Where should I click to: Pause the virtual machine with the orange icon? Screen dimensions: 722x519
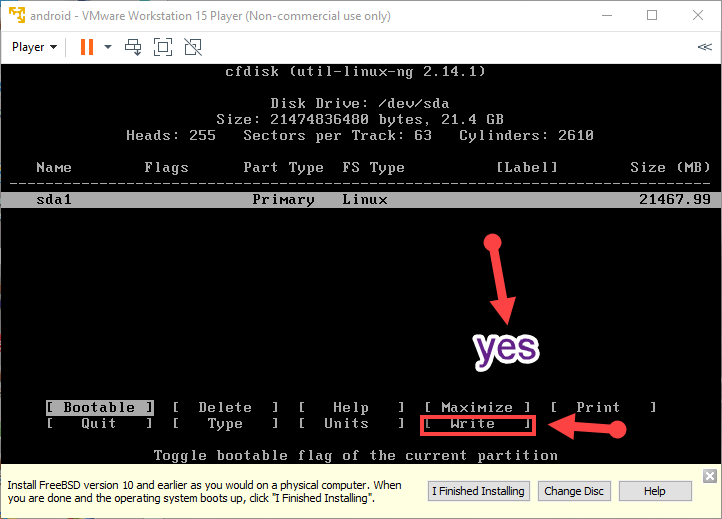pyautogui.click(x=86, y=47)
